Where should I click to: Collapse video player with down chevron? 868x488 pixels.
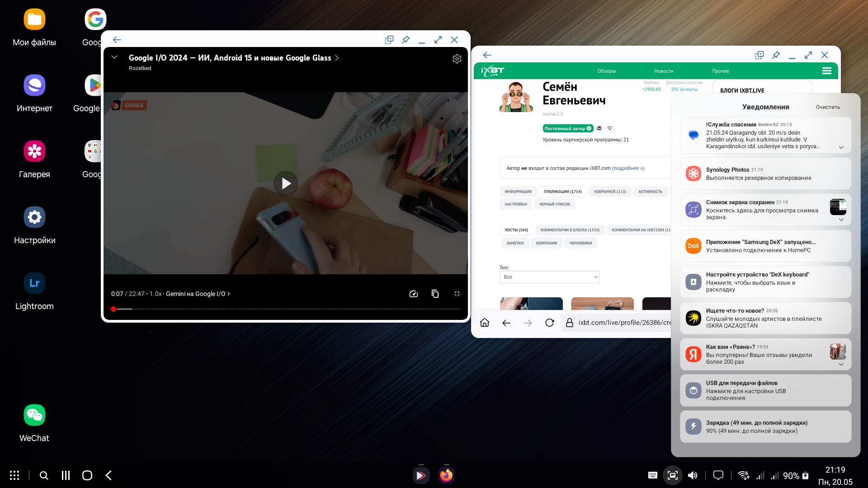(114, 57)
